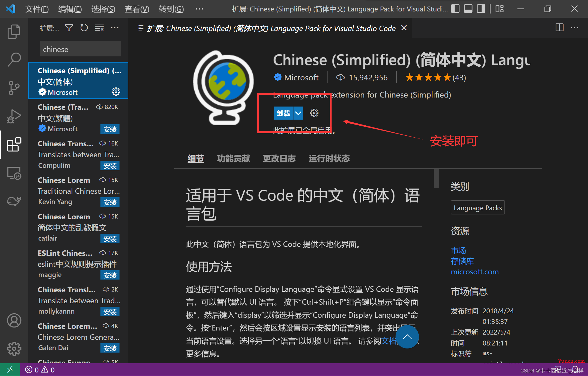Click errors and warnings status bar entry
588x376 pixels.
(x=40, y=370)
